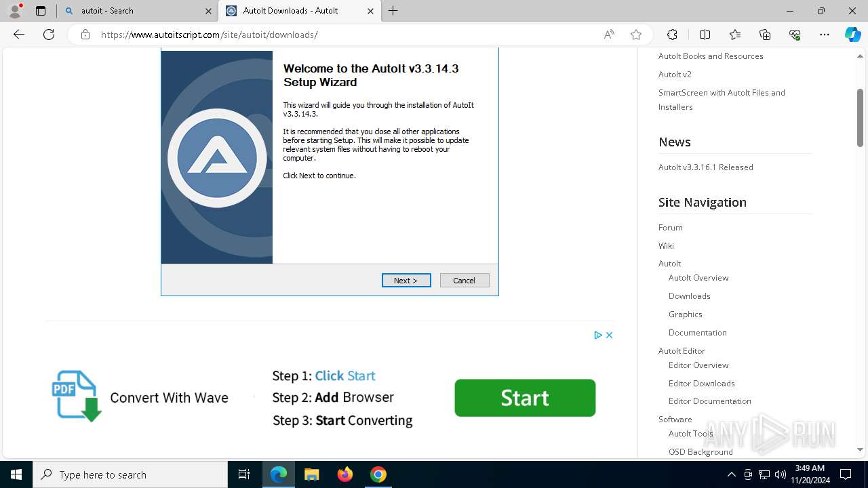Go to the Forum link
This screenshot has height=488, width=868.
(670, 228)
